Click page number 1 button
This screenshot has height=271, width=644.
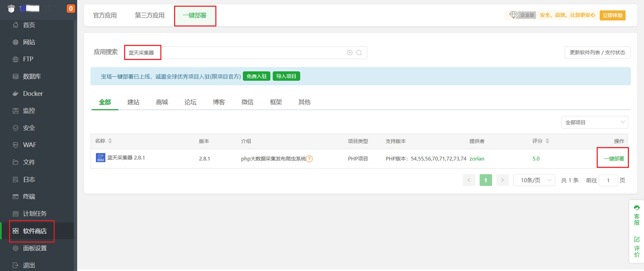point(486,180)
